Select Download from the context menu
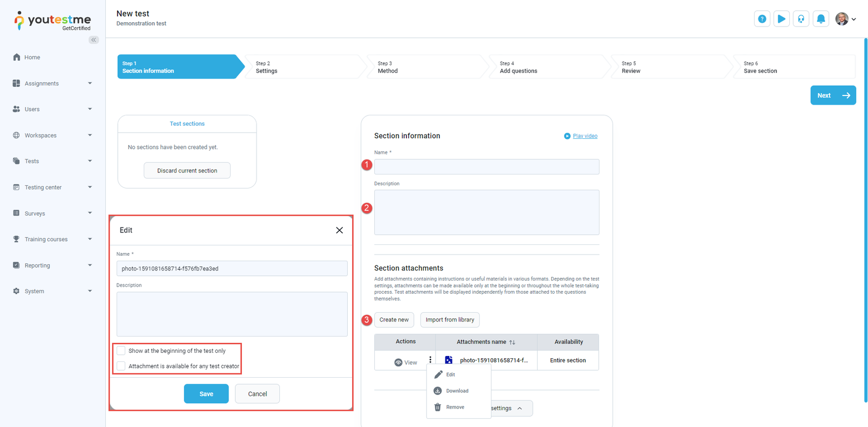Viewport: 868px width, 427px height. click(x=457, y=391)
